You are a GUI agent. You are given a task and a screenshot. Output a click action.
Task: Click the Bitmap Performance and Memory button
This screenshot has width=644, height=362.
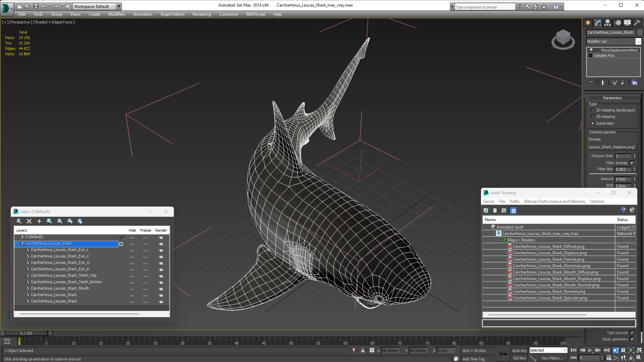(555, 201)
